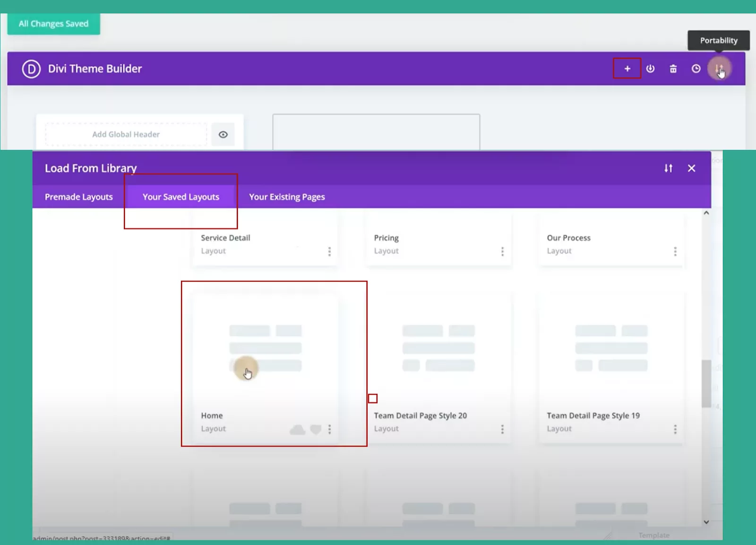Switch to Your Saved Layouts tab

[x=181, y=197]
